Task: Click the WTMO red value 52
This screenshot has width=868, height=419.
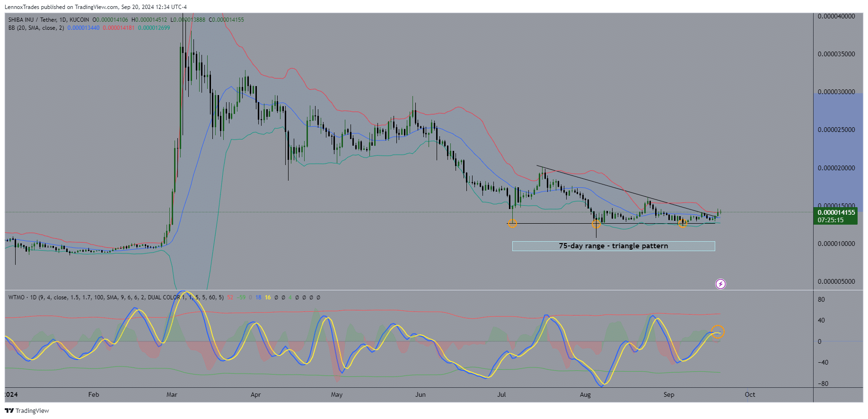Action: tap(230, 297)
